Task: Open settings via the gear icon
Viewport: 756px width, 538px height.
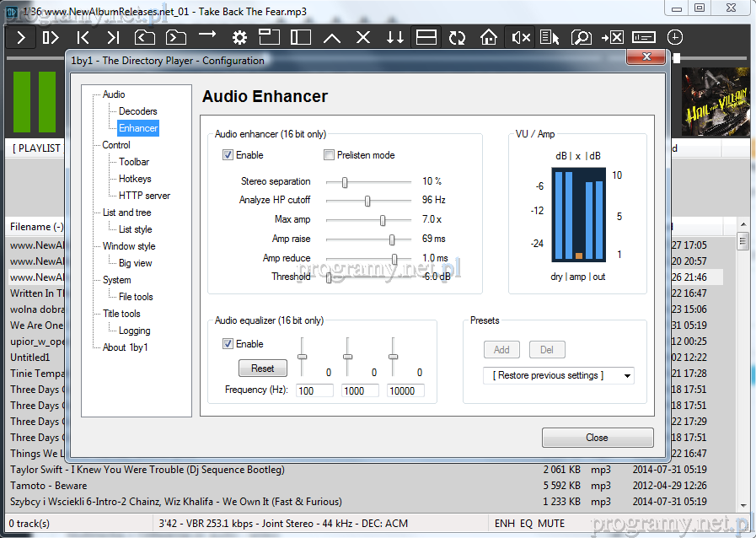Action: 239,37
